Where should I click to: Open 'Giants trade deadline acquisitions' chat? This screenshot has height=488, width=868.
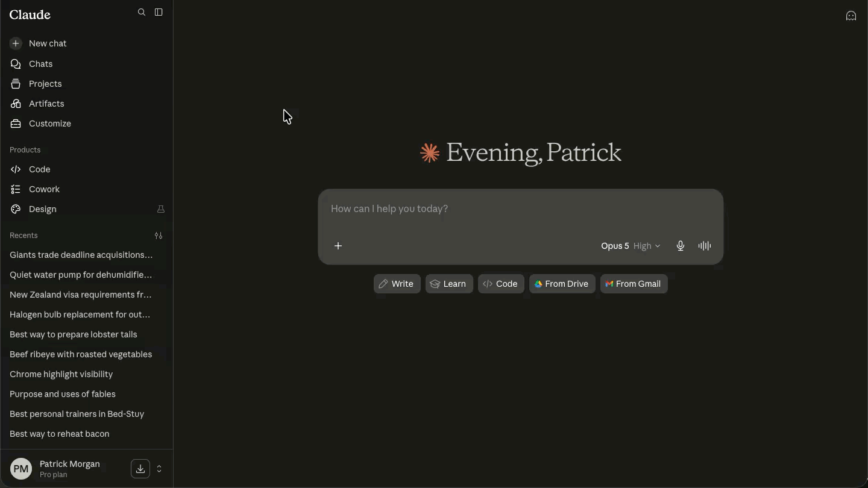tap(87, 255)
